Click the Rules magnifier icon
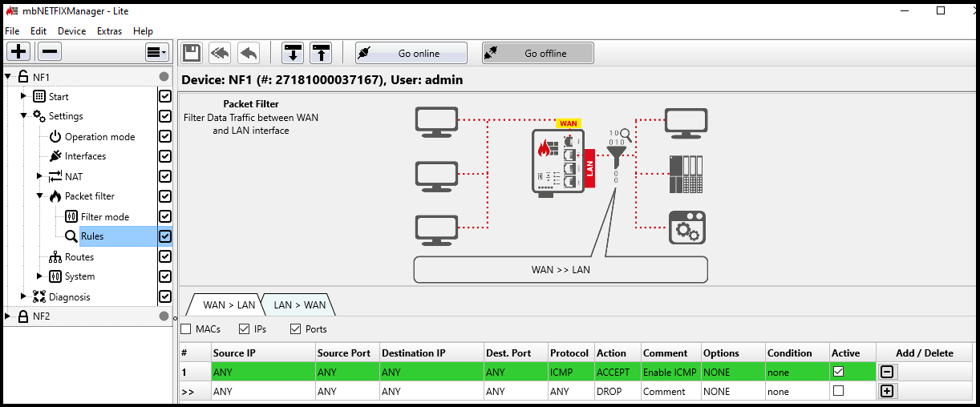This screenshot has width=980, height=407. coord(71,236)
